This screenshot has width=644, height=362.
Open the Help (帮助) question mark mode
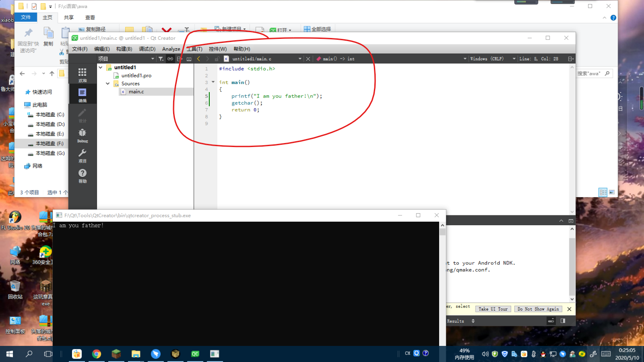click(x=82, y=176)
